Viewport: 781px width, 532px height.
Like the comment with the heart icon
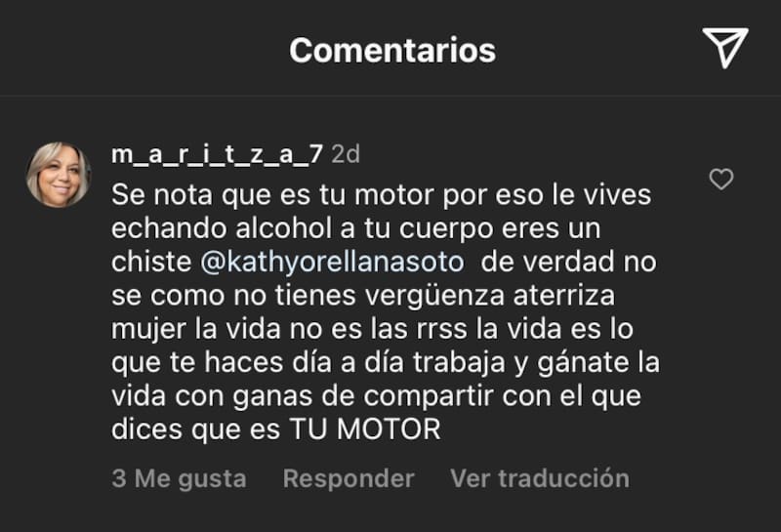721,180
